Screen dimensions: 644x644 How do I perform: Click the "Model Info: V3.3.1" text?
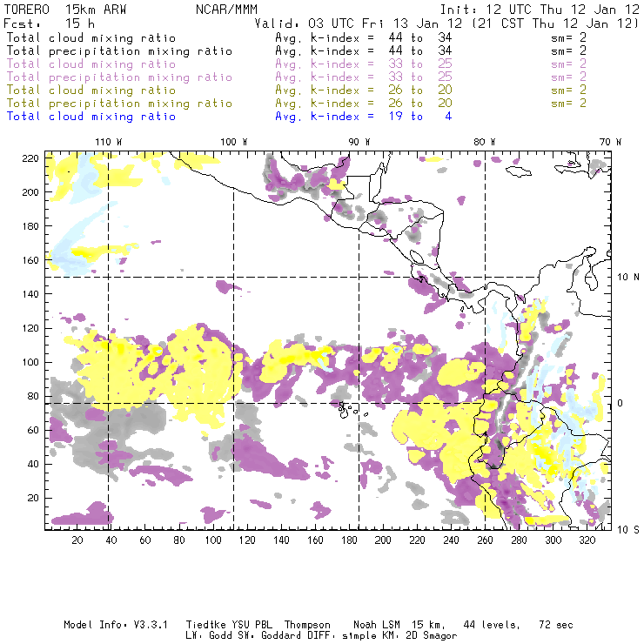coord(116,625)
